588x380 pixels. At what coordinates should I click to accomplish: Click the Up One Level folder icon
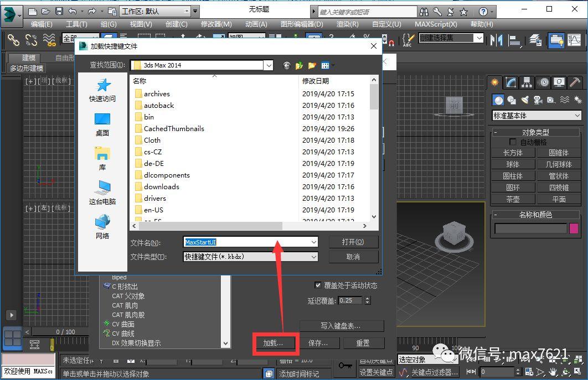coord(299,66)
